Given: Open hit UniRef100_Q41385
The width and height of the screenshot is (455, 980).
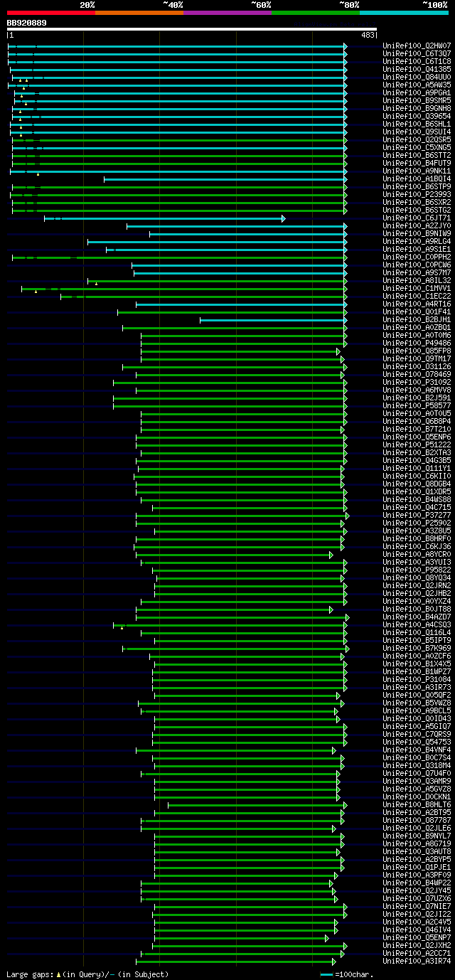Looking at the screenshot, I should [x=417, y=69].
